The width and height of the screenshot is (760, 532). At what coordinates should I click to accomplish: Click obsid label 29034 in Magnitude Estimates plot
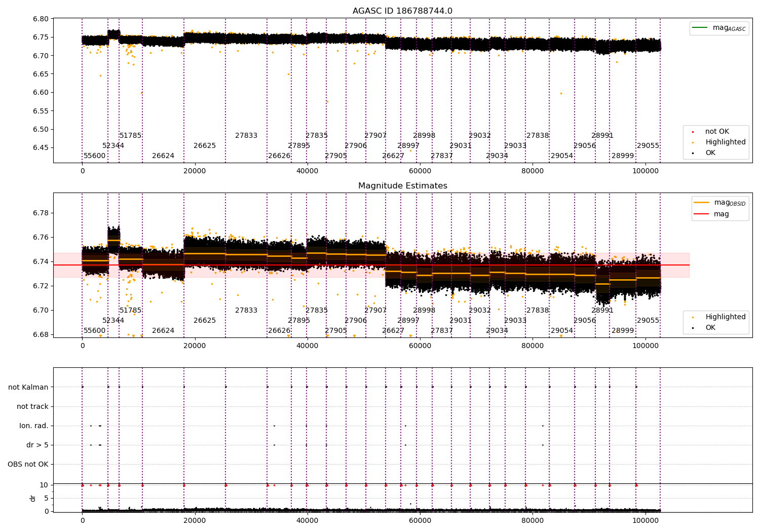pyautogui.click(x=497, y=330)
